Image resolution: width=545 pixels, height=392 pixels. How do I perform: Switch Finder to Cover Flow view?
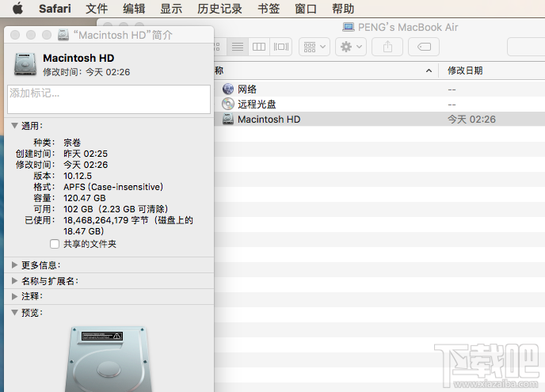[x=281, y=47]
